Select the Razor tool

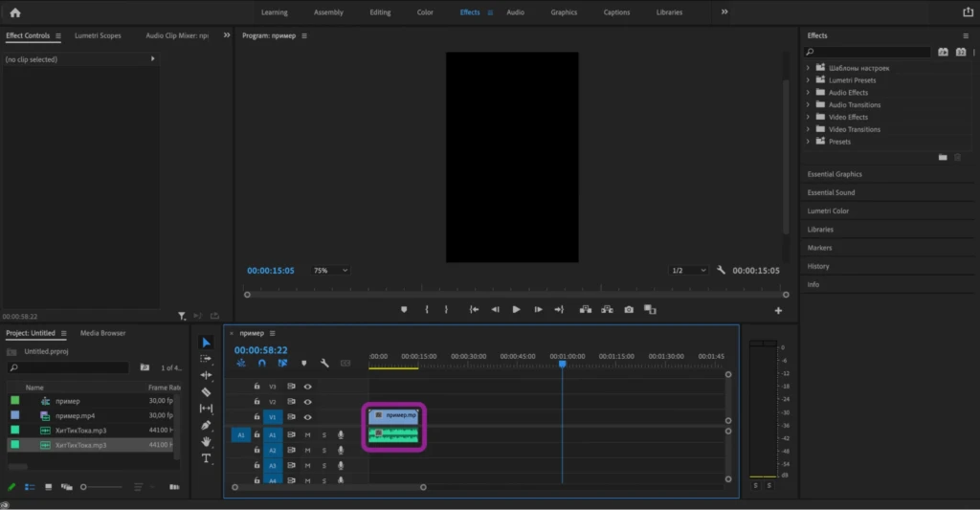coord(207,392)
